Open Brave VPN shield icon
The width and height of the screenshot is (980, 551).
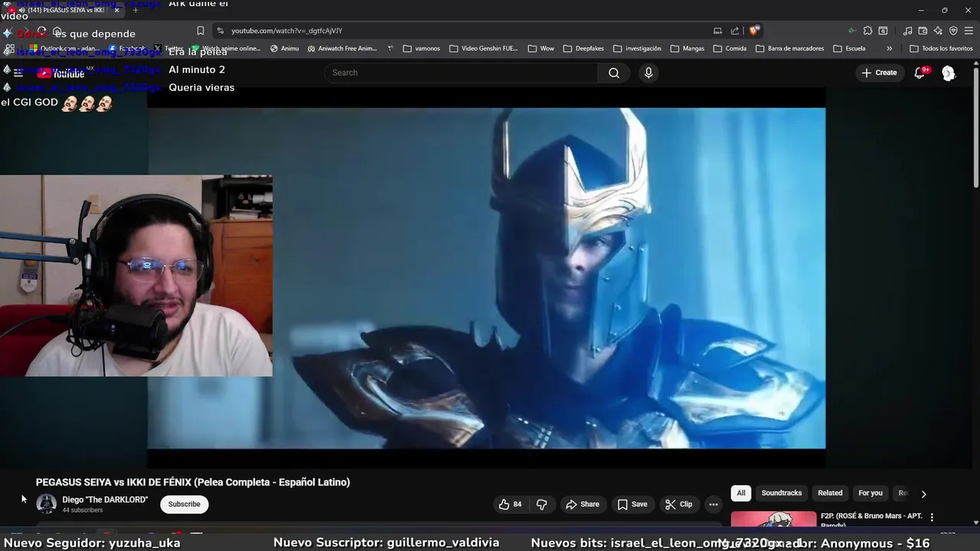click(x=953, y=31)
